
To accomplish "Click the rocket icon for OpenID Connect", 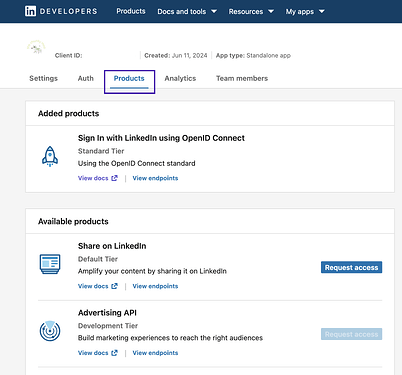I will [50, 156].
